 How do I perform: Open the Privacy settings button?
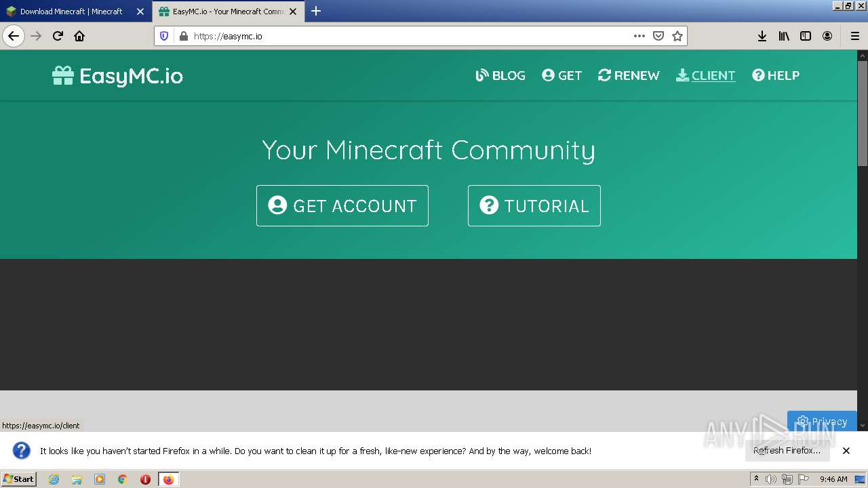tap(822, 421)
